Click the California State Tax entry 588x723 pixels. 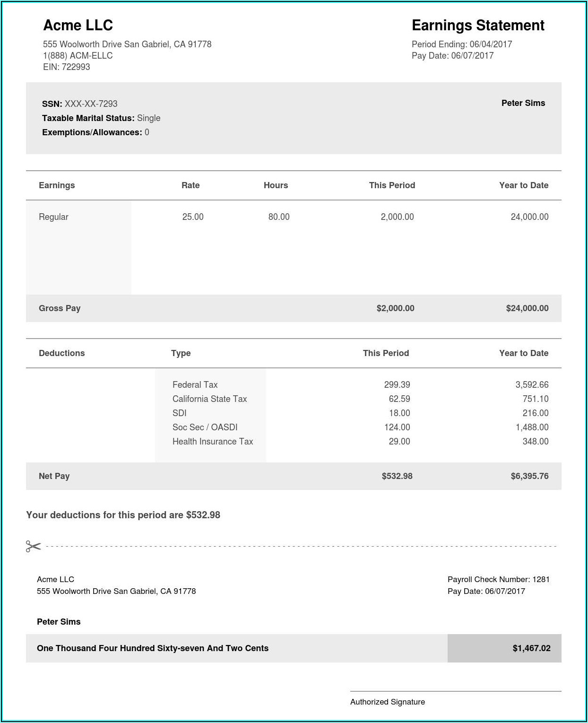(x=209, y=399)
